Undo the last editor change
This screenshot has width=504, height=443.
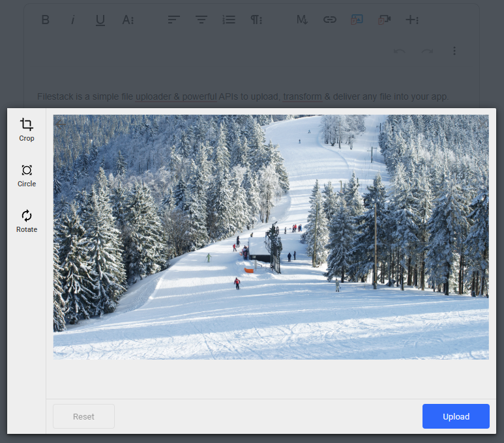point(400,51)
